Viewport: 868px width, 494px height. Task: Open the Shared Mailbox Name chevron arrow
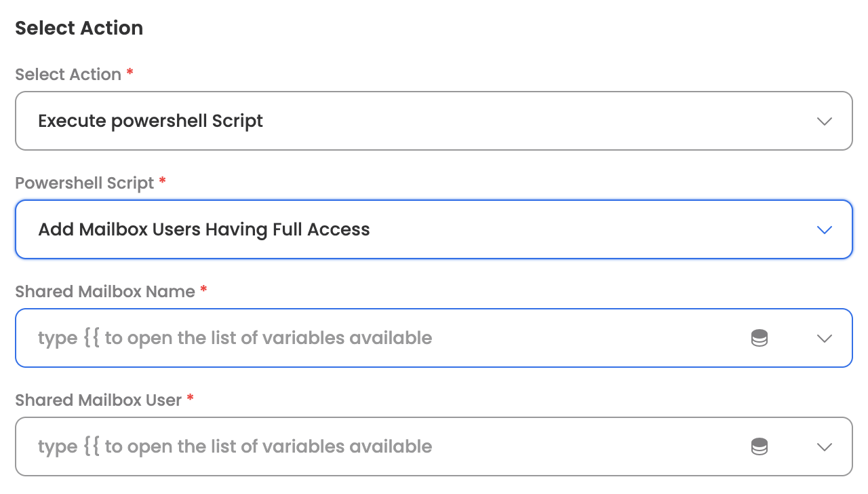(825, 339)
